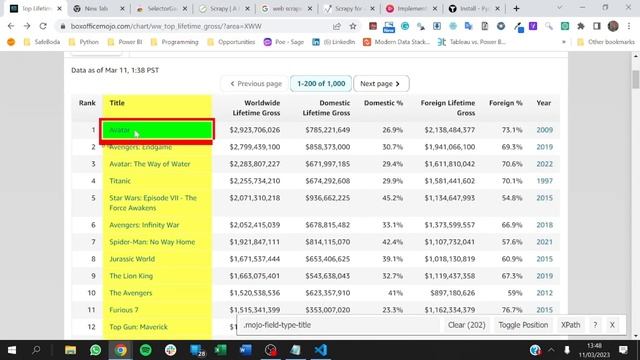Open the tab search dropdown chevron

point(560,8)
